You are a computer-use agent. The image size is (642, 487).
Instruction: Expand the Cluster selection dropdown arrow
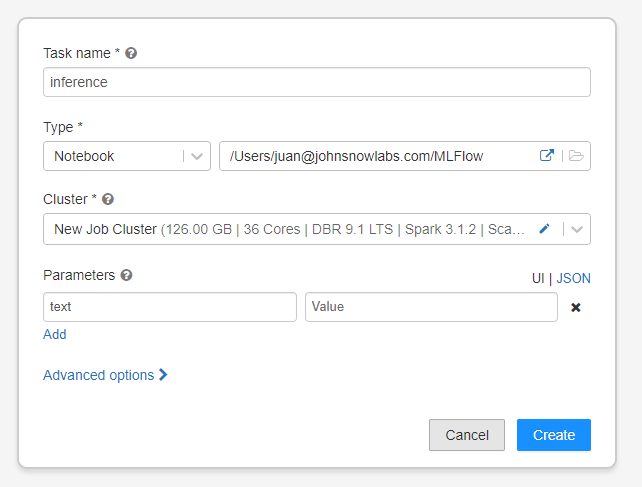pos(577,229)
